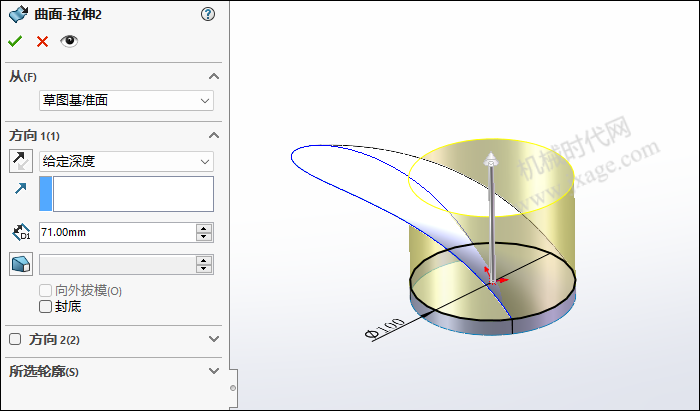Collapse the 从(F) section
The height and width of the screenshot is (411, 700).
214,76
